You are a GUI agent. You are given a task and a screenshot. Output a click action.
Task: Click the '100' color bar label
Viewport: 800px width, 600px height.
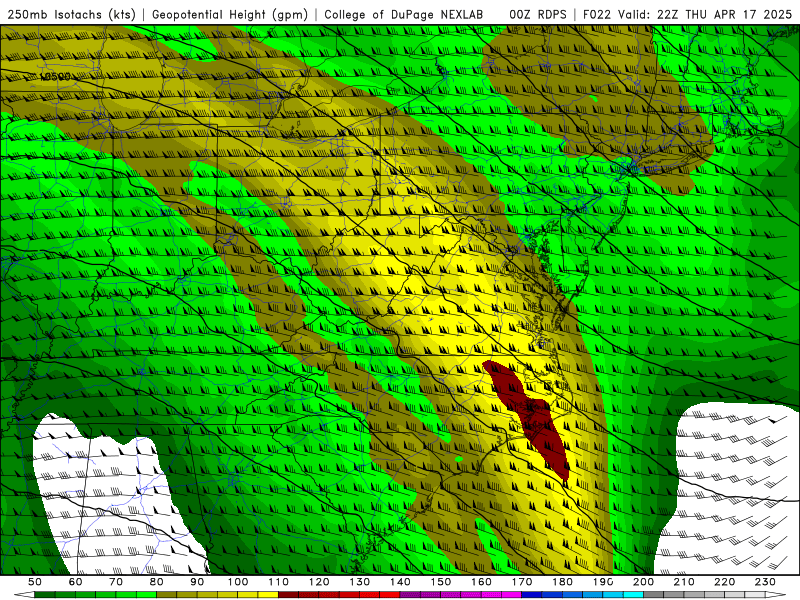click(x=238, y=582)
